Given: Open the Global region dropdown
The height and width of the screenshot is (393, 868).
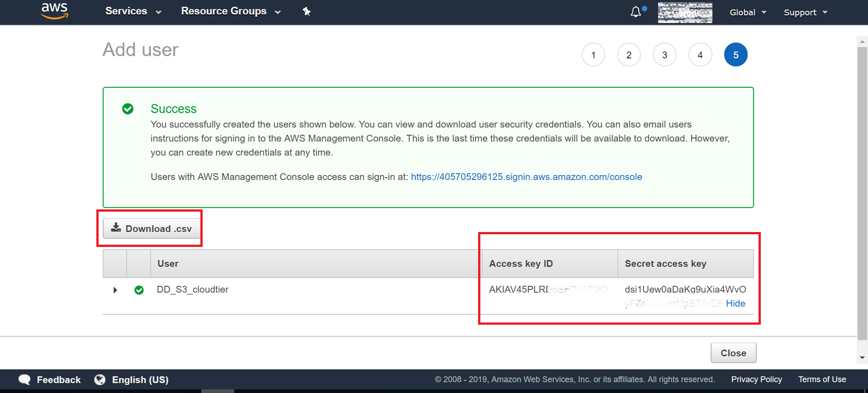Looking at the screenshot, I should click(748, 13).
